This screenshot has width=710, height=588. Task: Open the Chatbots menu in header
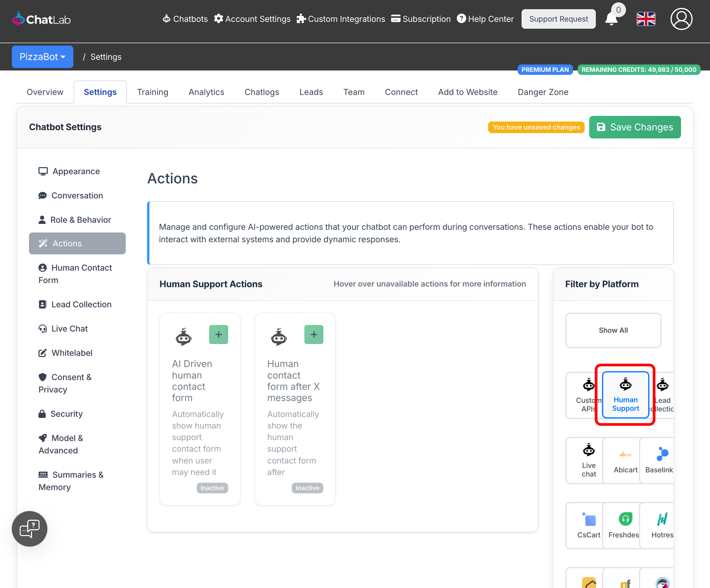click(185, 19)
